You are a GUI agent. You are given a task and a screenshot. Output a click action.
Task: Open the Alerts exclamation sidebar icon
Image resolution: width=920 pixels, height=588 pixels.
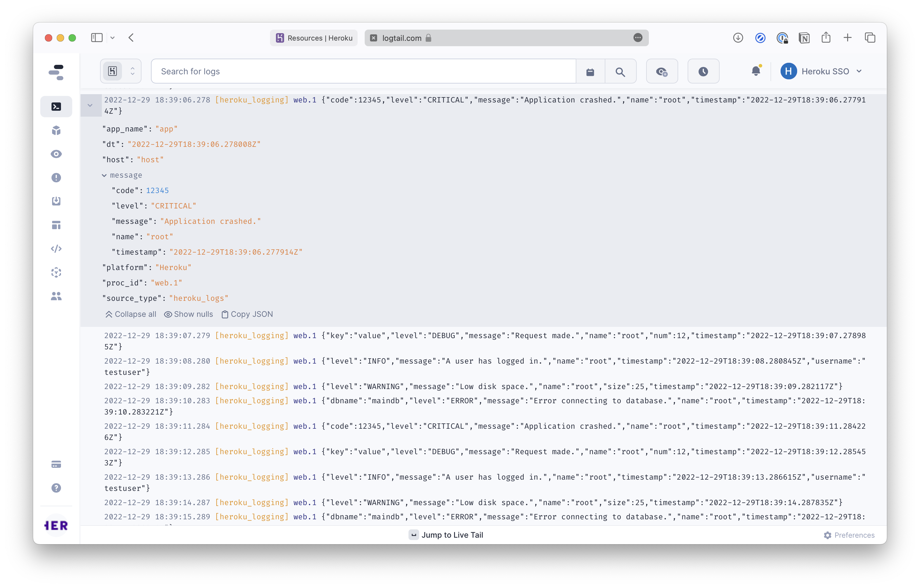coord(56,178)
